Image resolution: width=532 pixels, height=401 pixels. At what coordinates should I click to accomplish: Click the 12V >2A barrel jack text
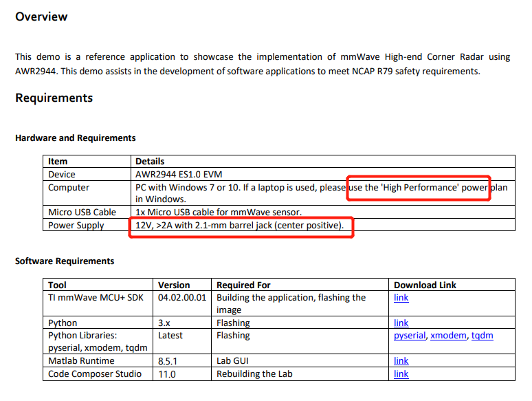tap(239, 225)
